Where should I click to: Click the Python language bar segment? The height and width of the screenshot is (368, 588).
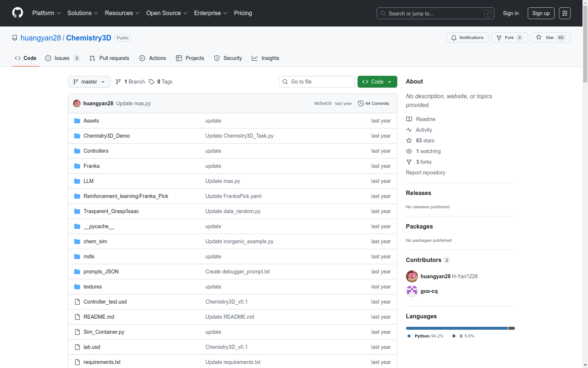click(457, 328)
